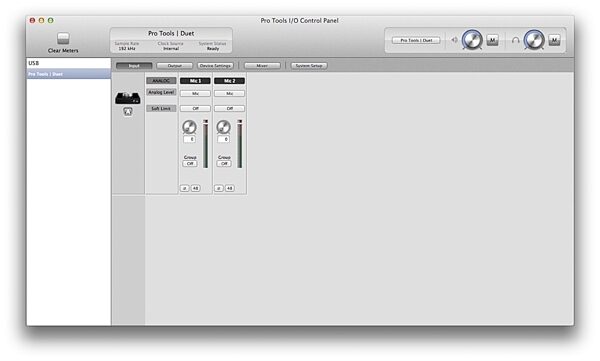Close the window with red button

[32, 20]
